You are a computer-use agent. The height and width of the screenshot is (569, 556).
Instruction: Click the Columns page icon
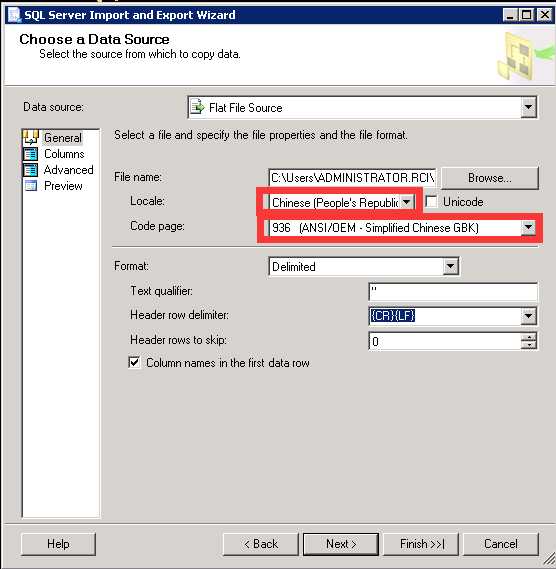[x=30, y=154]
